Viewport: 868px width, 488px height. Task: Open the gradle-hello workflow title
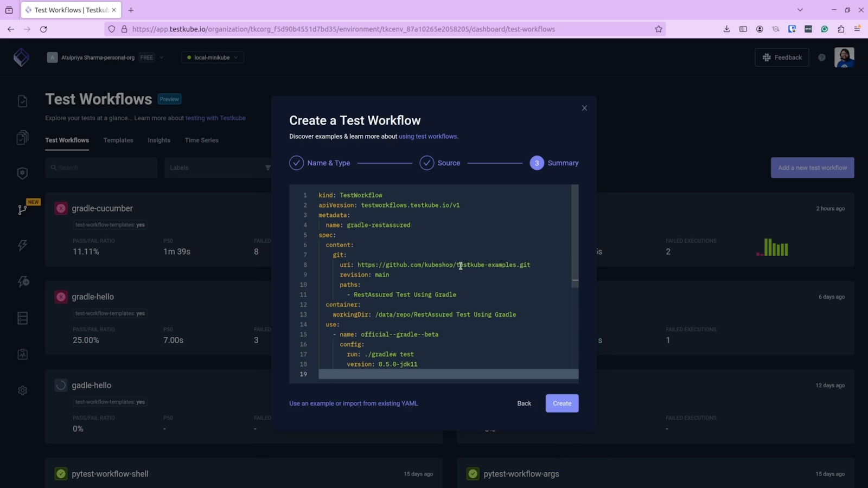[93, 297]
